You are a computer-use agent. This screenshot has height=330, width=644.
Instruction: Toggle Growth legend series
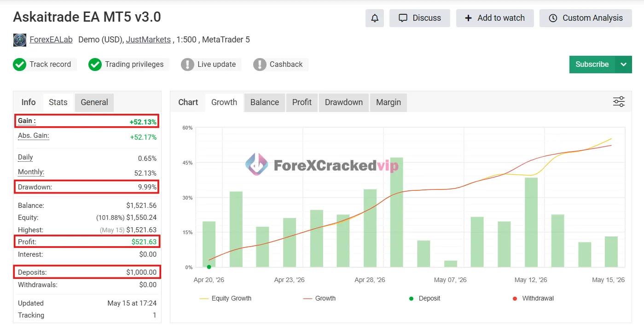point(319,298)
